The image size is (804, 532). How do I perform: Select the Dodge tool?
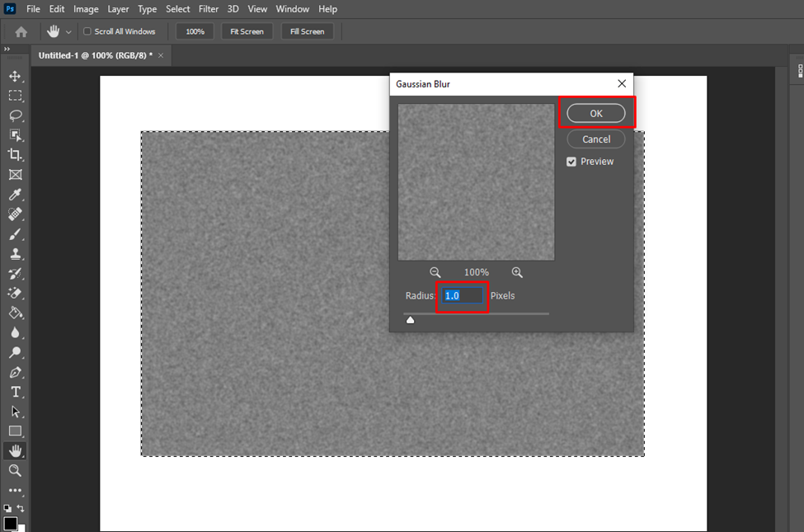point(15,352)
